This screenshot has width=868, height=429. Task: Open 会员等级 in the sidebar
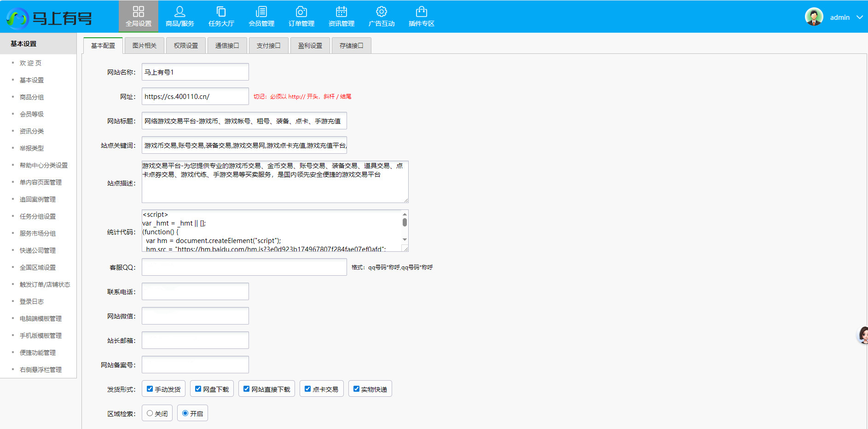[x=32, y=114]
